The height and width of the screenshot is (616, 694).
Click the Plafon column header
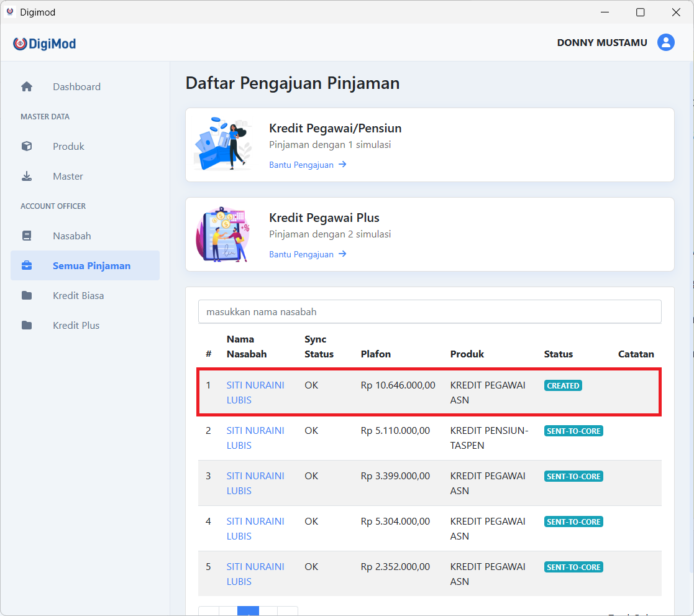(376, 354)
